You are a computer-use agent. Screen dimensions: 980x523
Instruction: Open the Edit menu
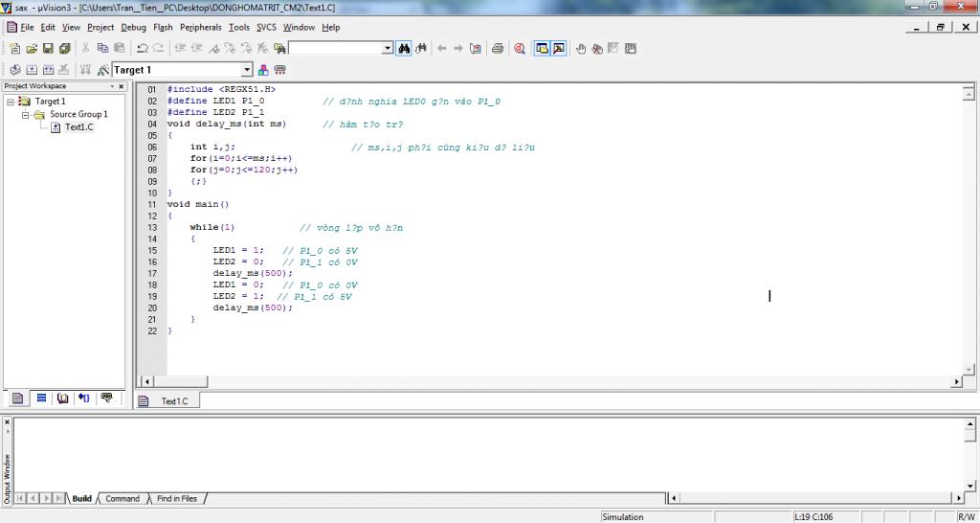tap(48, 27)
